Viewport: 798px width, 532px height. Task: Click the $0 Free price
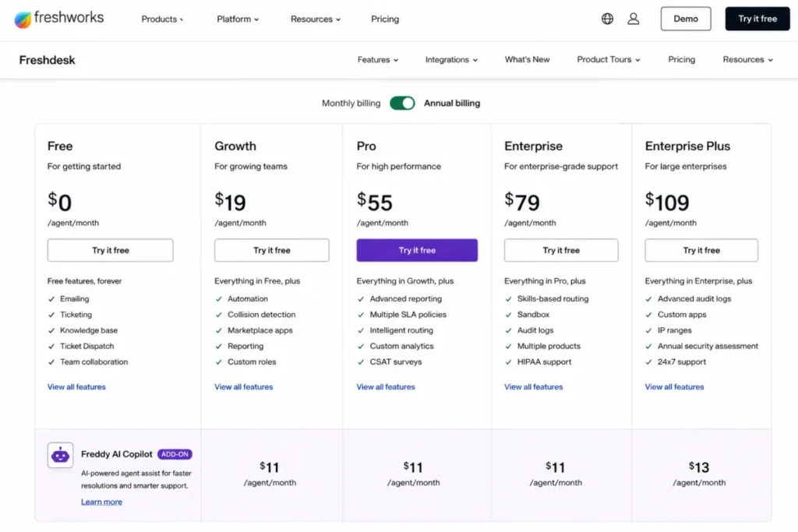click(x=59, y=202)
